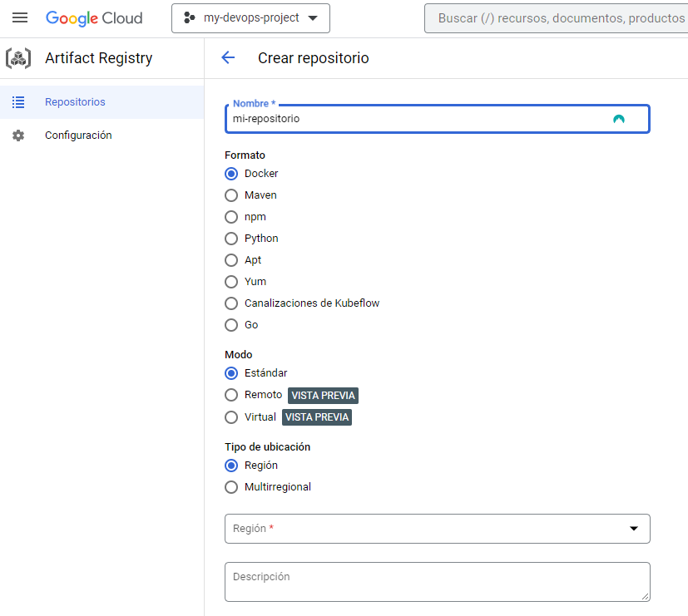Click the VISTA PREVIA badge beside Virtual

317,417
